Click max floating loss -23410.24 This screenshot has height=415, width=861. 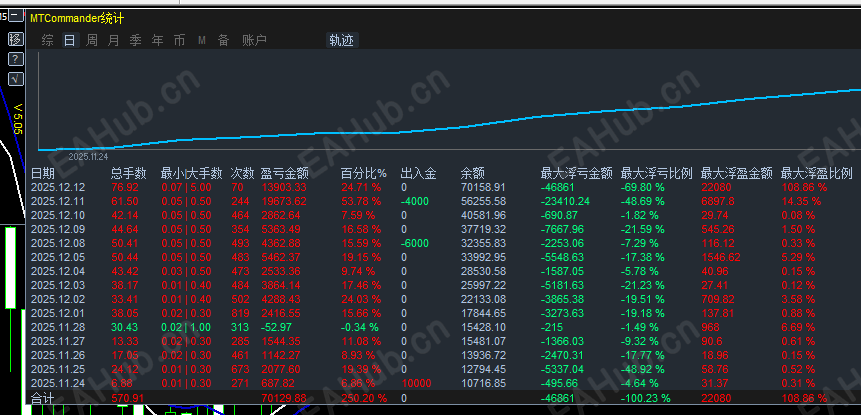565,201
